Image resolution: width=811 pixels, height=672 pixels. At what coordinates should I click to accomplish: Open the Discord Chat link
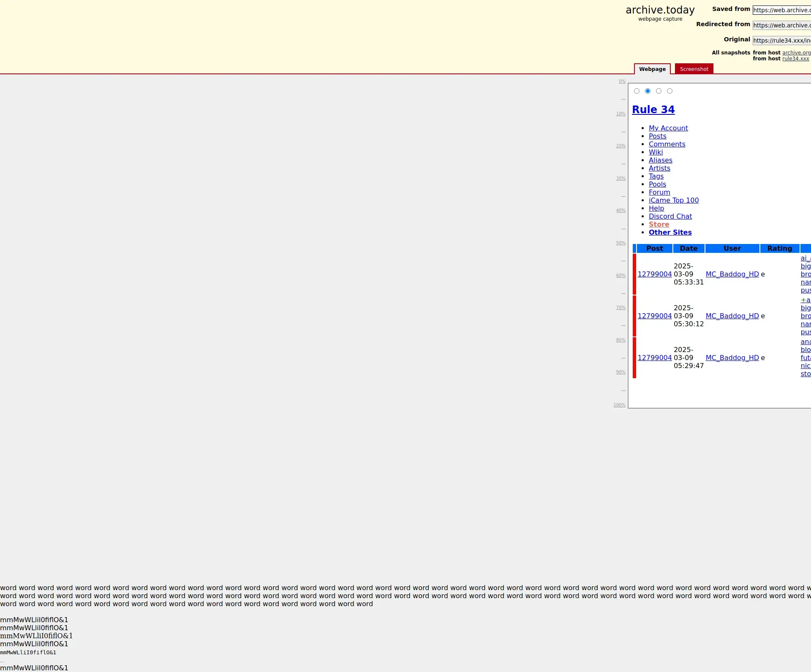[x=670, y=216]
